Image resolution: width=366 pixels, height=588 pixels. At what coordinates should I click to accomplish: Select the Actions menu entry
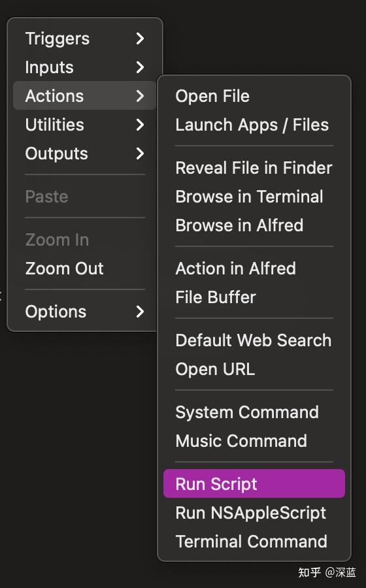click(85, 95)
